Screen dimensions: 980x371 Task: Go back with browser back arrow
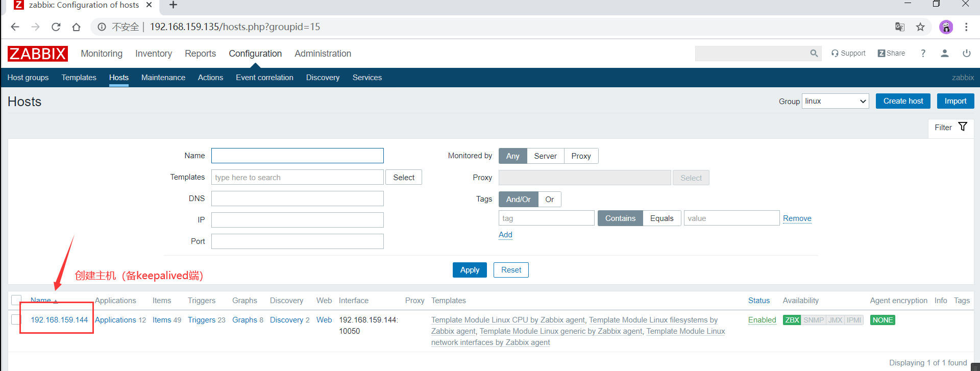[x=15, y=27]
